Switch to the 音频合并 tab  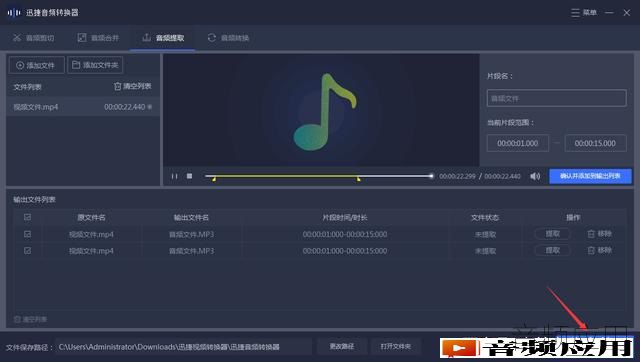[x=98, y=38]
